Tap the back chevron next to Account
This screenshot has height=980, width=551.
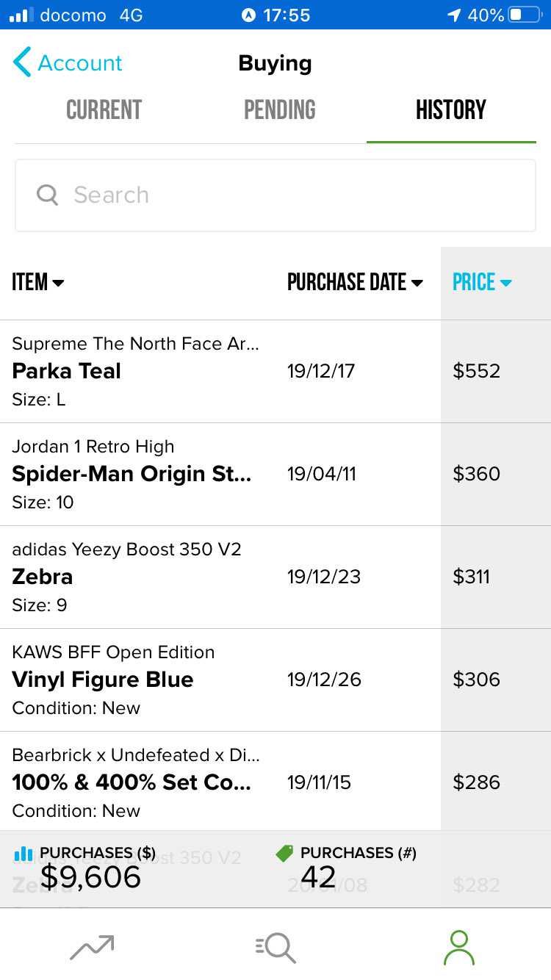tap(22, 62)
